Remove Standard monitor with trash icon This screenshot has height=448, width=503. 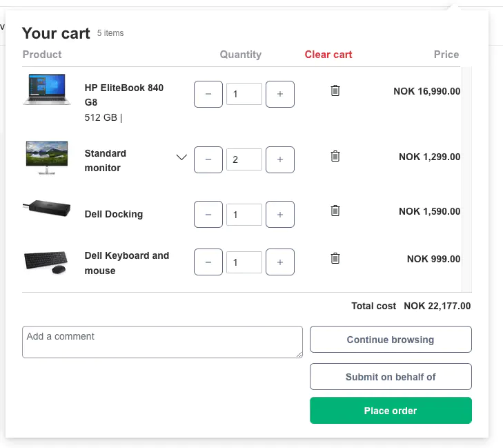[x=335, y=156]
